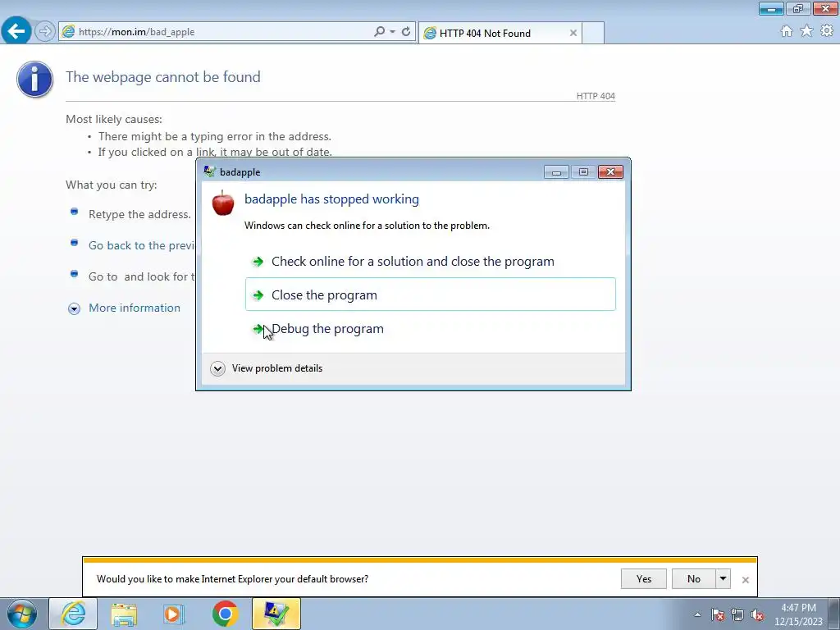
Task: Open the IE Home icon
Action: tap(787, 31)
